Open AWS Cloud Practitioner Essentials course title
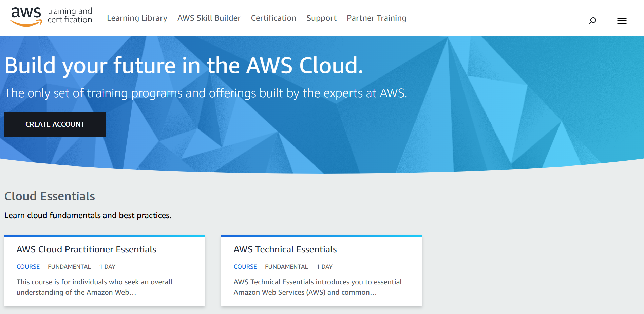The width and height of the screenshot is (644, 314). pyautogui.click(x=86, y=249)
